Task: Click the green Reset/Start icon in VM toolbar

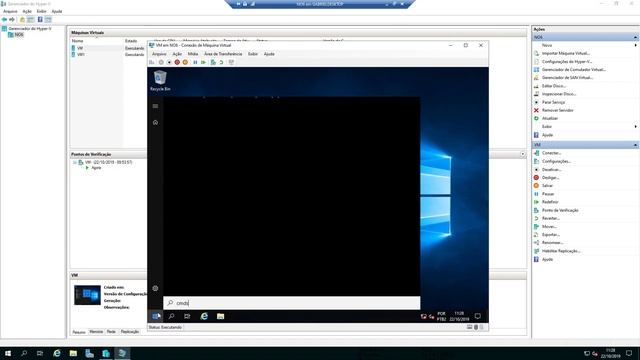Action: pyautogui.click(x=203, y=62)
